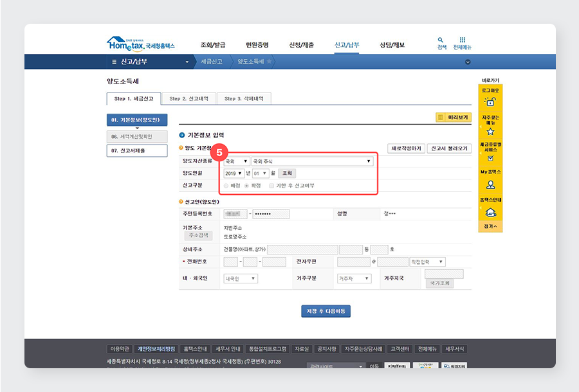Open the 신청/제출 menu

coord(301,45)
